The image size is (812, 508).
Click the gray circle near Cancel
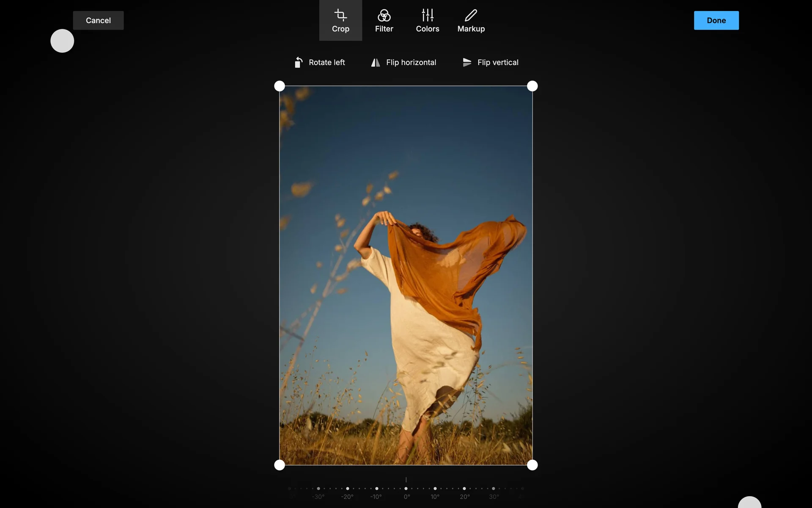click(62, 41)
